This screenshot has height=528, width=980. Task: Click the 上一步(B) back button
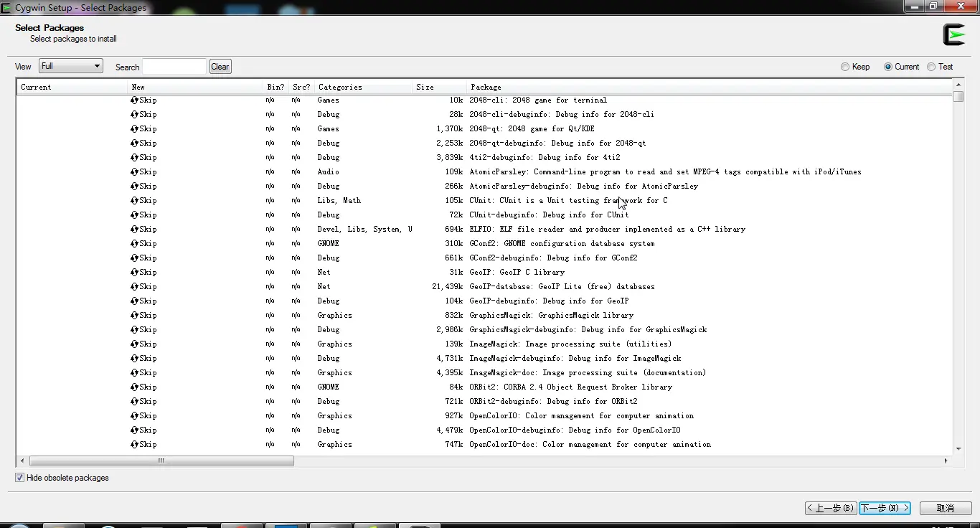pyautogui.click(x=831, y=508)
